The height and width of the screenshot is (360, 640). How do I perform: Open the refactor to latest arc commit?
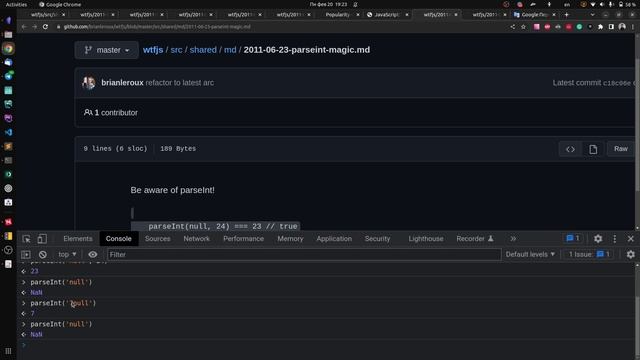(180, 83)
